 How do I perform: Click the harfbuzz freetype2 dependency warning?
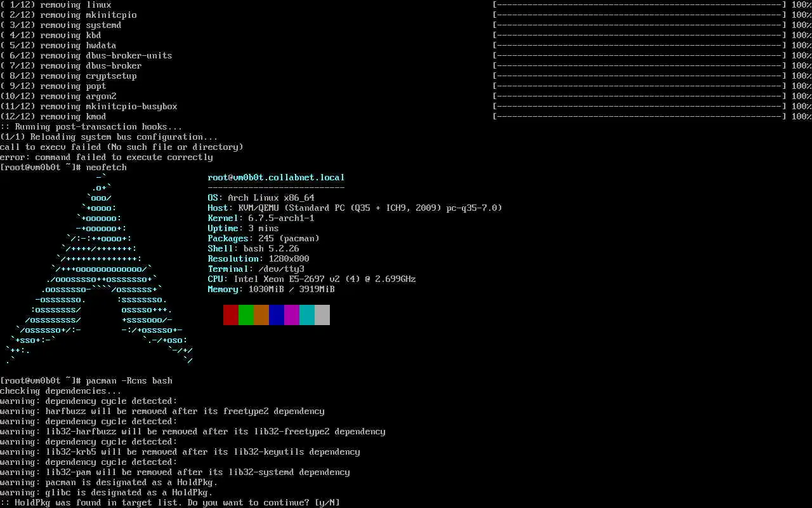162,411
